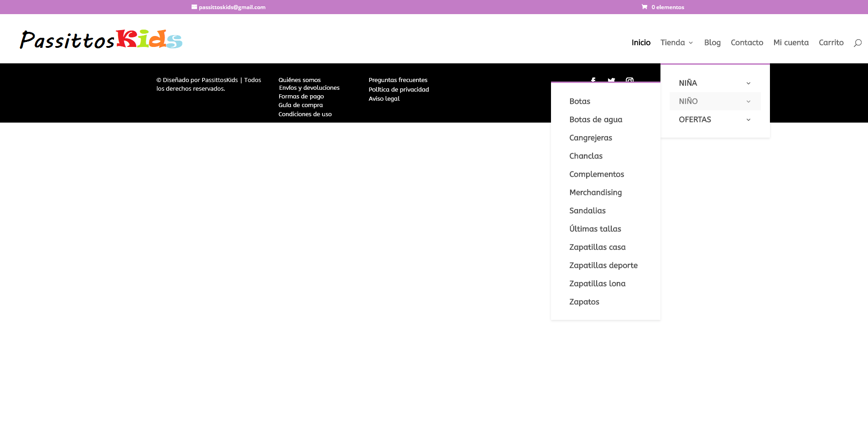Viewport: 868px width, 427px height.
Task: Expand the NIÑA submenu chevron
Action: tap(748, 83)
